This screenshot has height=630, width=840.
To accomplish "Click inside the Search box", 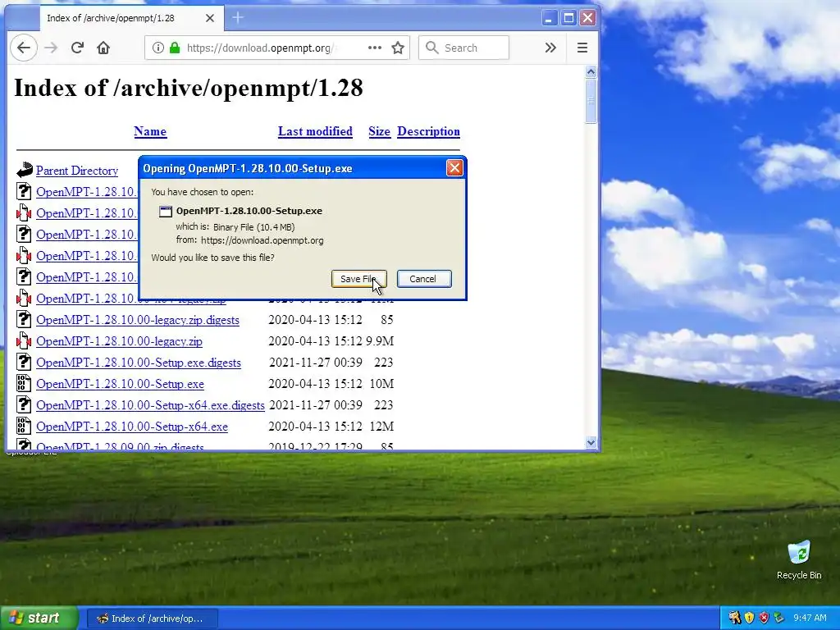I will tap(464, 48).
